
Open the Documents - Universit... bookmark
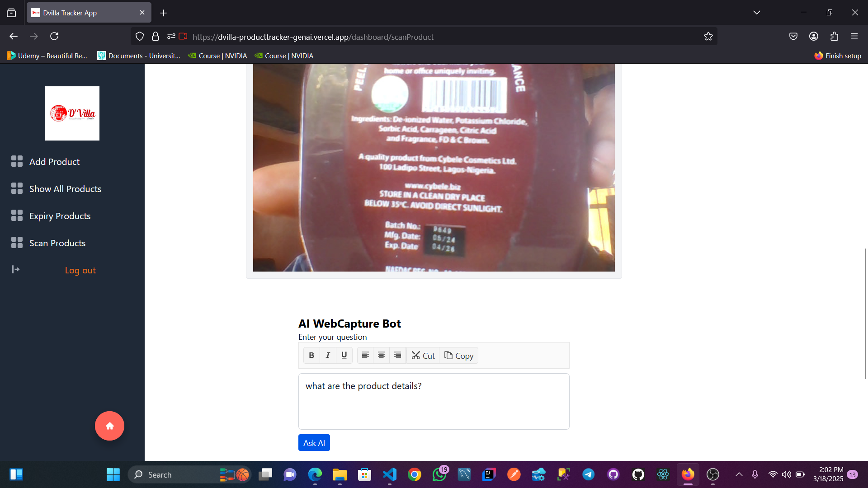(139, 56)
